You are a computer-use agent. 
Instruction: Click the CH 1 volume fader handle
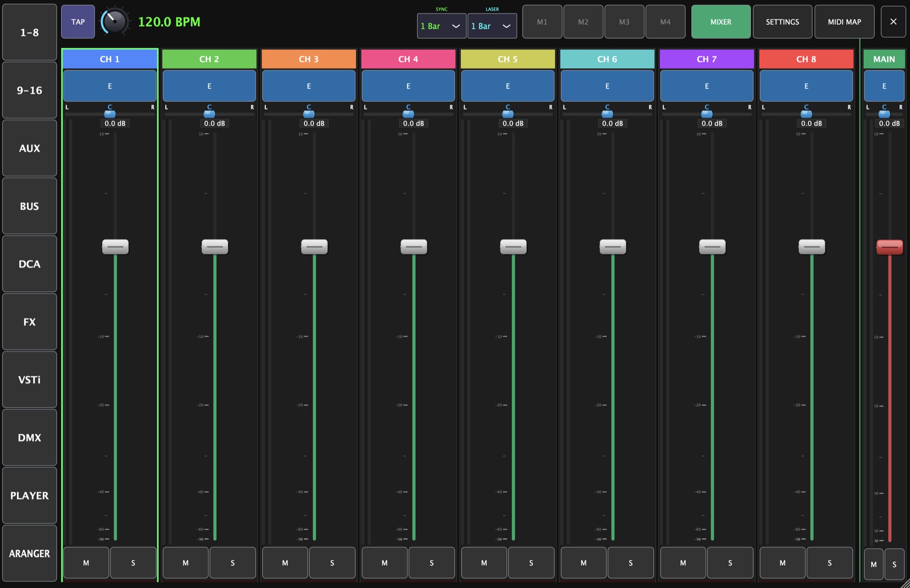[x=115, y=247]
